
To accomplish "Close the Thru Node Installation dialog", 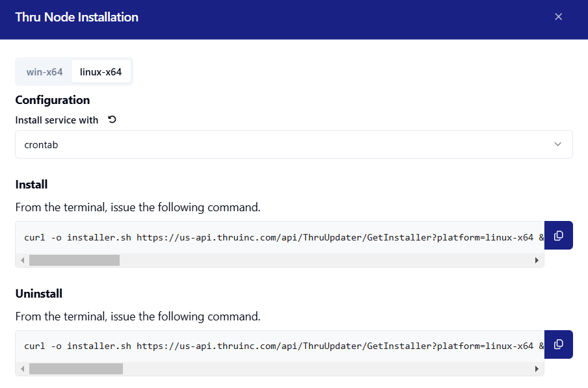I will (x=558, y=17).
